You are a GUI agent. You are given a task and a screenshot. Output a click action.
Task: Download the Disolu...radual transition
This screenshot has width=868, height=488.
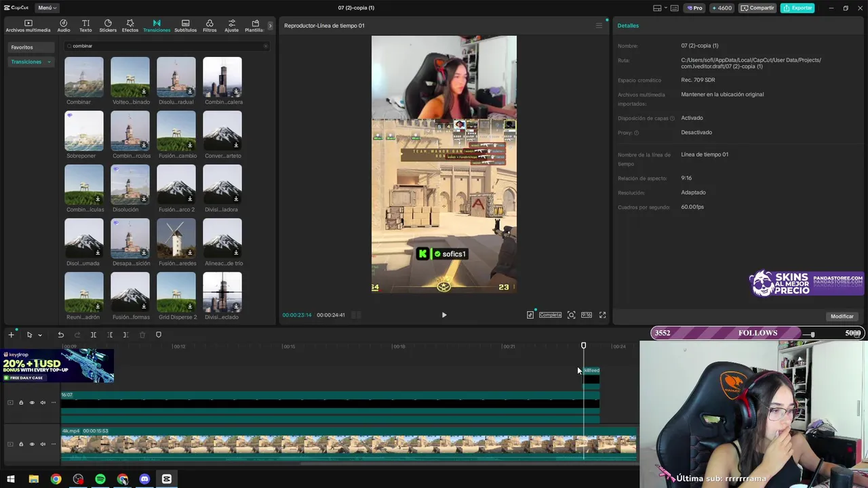pos(190,91)
